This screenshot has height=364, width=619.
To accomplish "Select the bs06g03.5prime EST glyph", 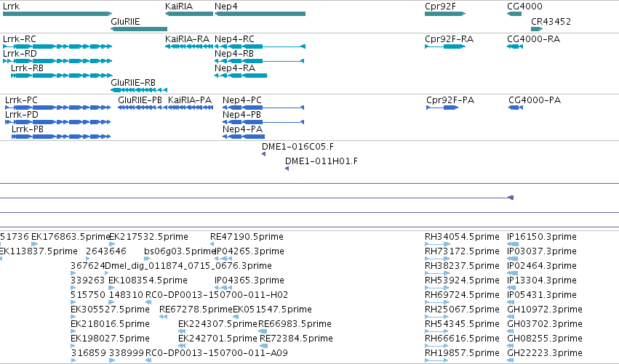I will 147,259.
